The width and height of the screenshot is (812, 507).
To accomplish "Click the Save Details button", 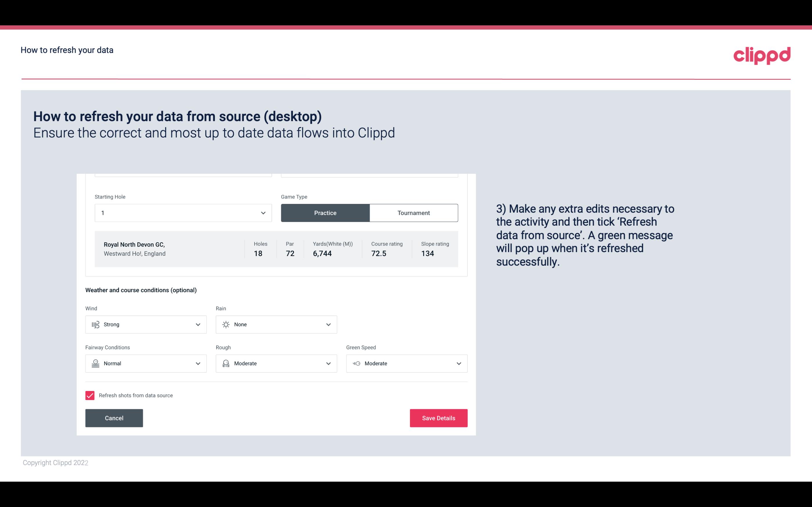I will [438, 418].
